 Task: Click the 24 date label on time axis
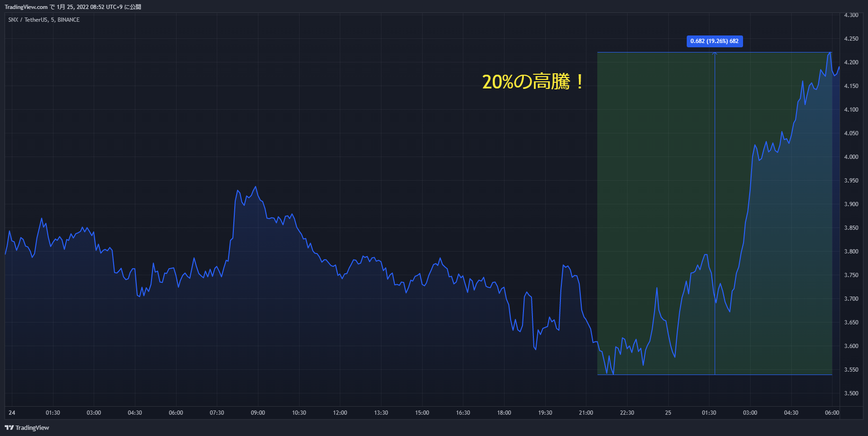(12, 413)
